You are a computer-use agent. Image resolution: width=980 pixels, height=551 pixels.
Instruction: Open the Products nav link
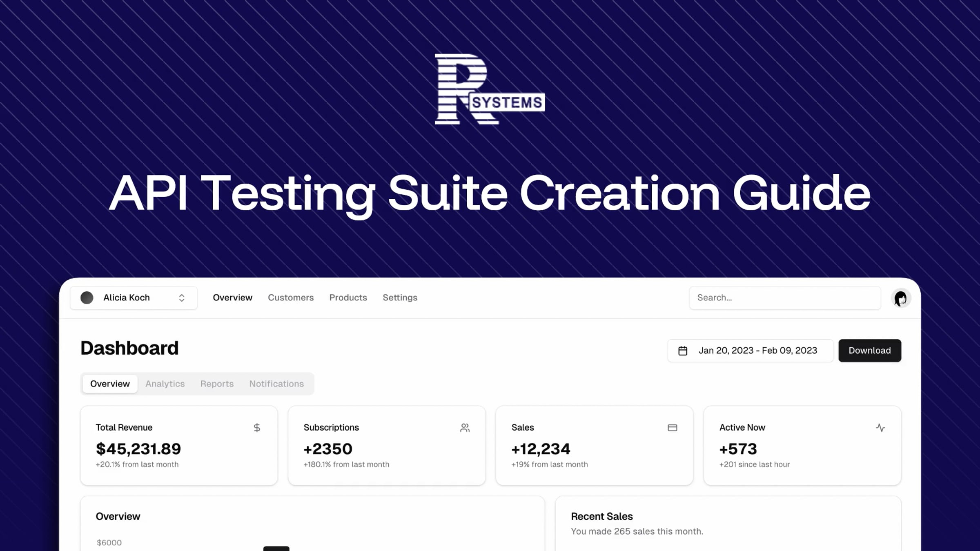(348, 298)
